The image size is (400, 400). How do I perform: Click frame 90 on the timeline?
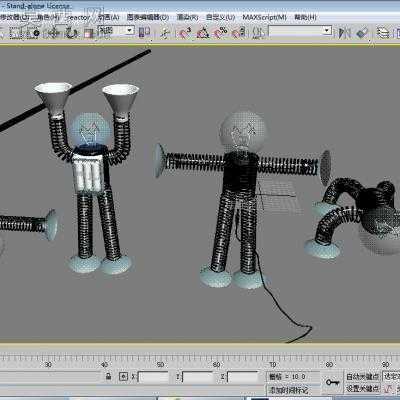[x=385, y=365]
